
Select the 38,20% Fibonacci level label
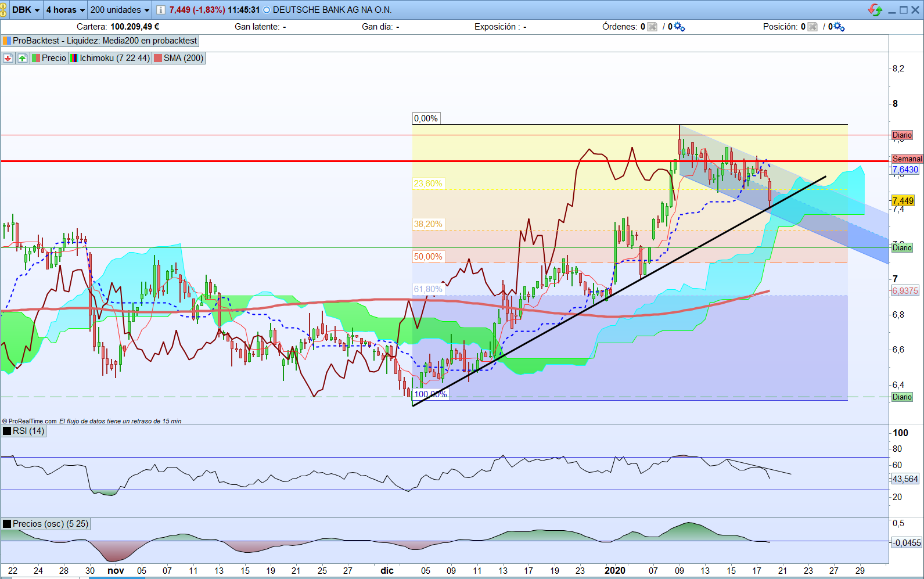(428, 224)
